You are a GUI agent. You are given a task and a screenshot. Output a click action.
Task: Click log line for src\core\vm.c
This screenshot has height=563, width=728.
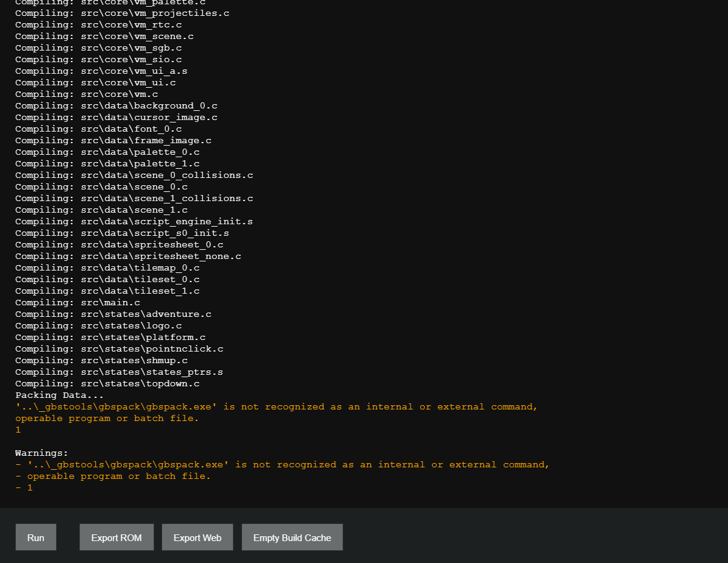coord(87,94)
